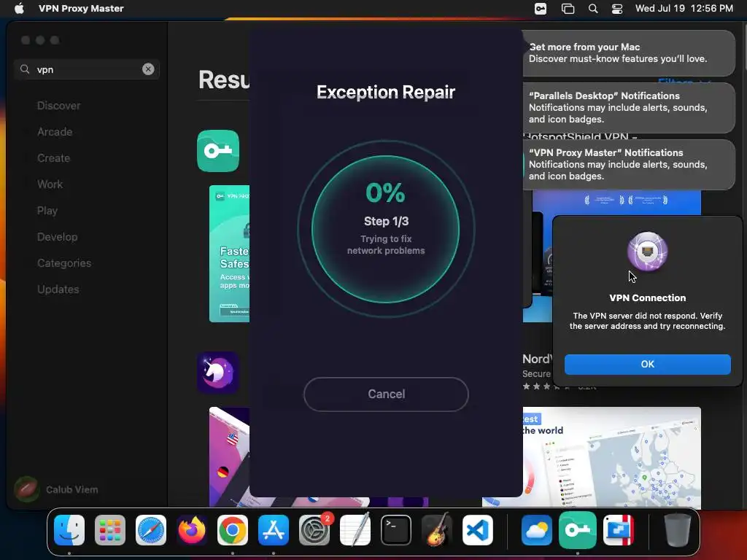The height and width of the screenshot is (560, 747).
Task: Open Control Center in menu bar
Action: tap(617, 9)
